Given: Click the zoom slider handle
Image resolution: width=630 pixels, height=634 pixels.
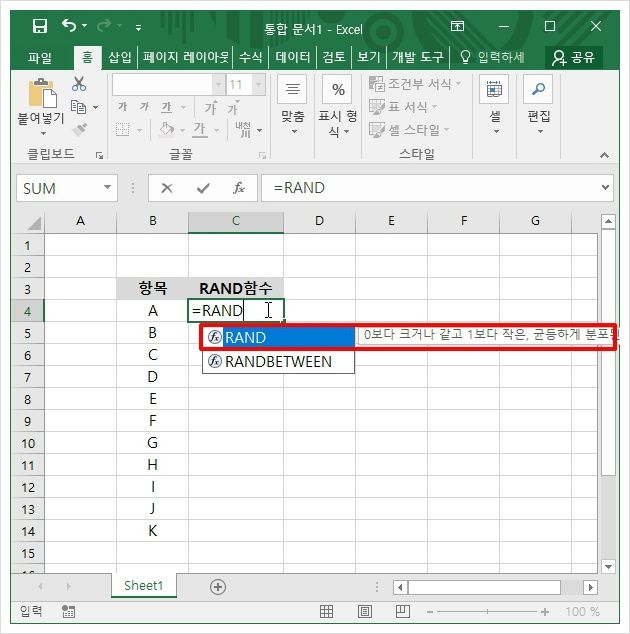Looking at the screenshot, I should tap(487, 612).
